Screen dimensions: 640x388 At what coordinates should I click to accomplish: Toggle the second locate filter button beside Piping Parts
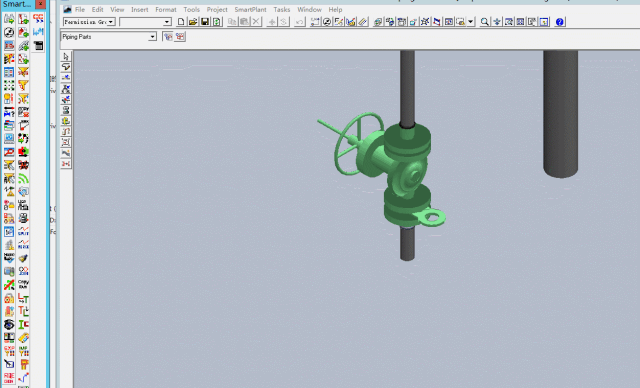pyautogui.click(x=180, y=37)
